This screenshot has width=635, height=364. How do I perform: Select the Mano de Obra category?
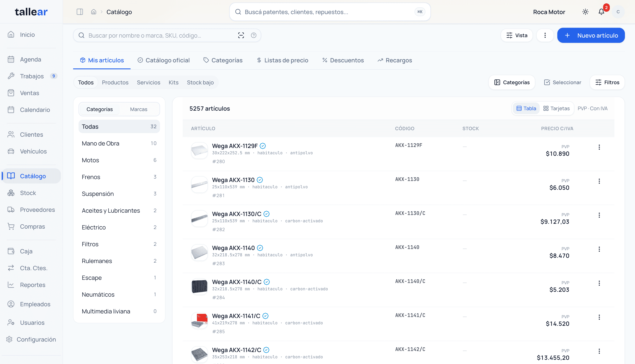(119, 143)
